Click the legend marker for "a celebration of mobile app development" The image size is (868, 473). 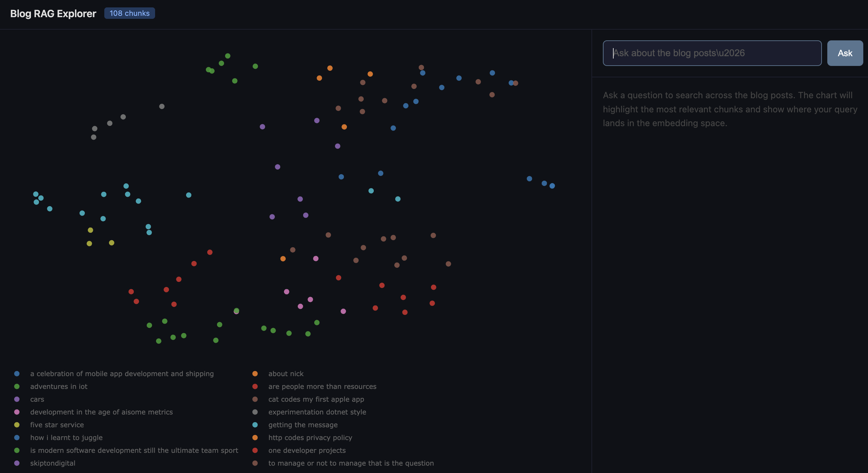16,374
